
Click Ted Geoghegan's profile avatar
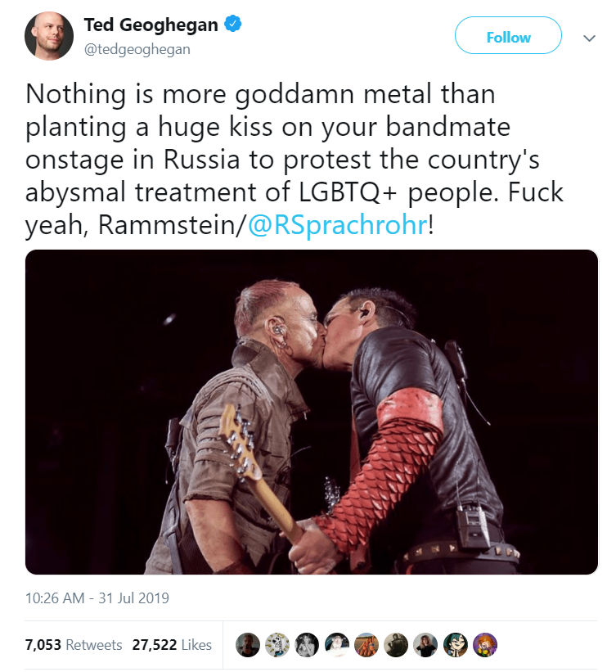[x=49, y=36]
